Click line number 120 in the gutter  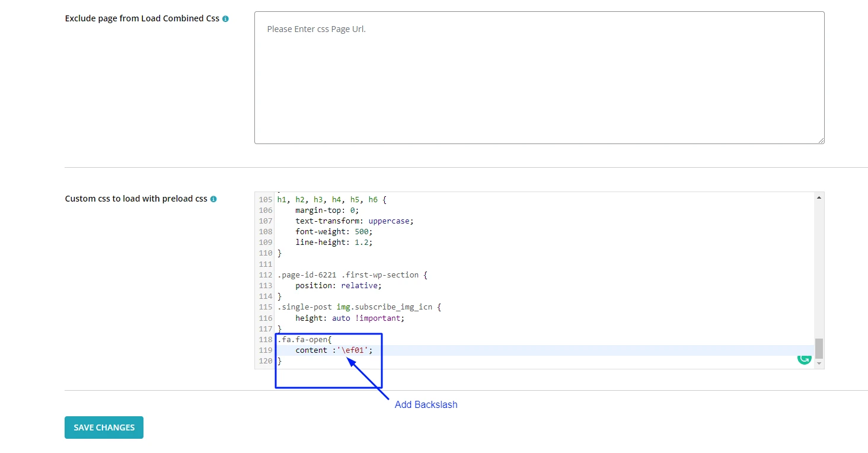click(x=265, y=361)
